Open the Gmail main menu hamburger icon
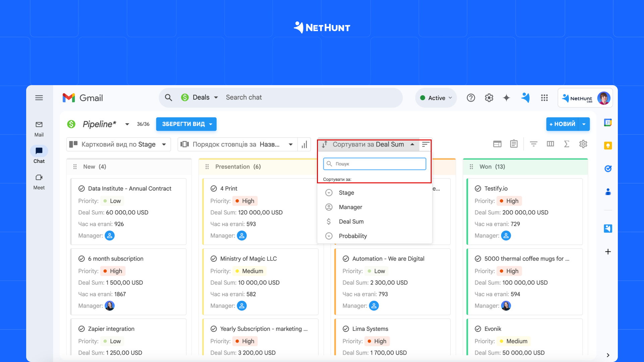 pos(39,98)
